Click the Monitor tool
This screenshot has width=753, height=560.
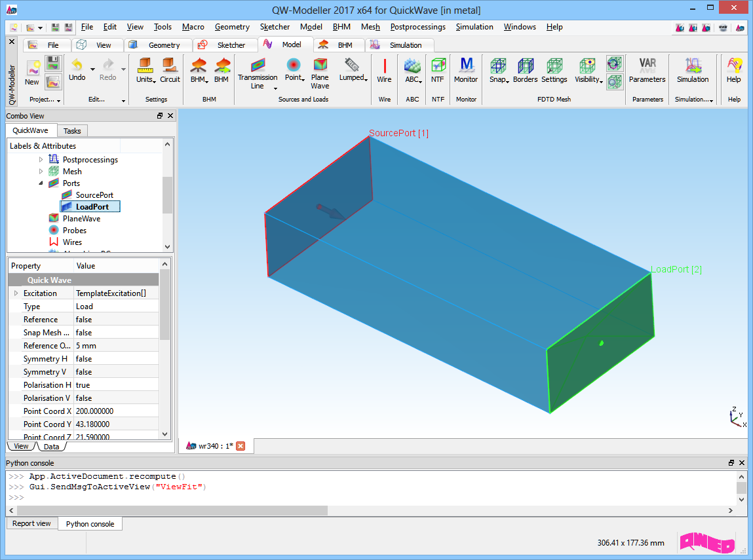[466, 70]
